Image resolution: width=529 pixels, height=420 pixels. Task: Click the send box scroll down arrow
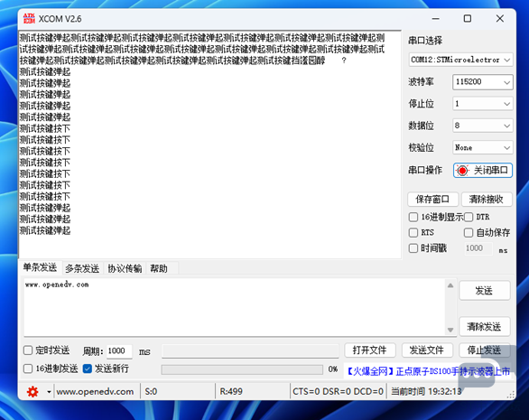tap(450, 330)
